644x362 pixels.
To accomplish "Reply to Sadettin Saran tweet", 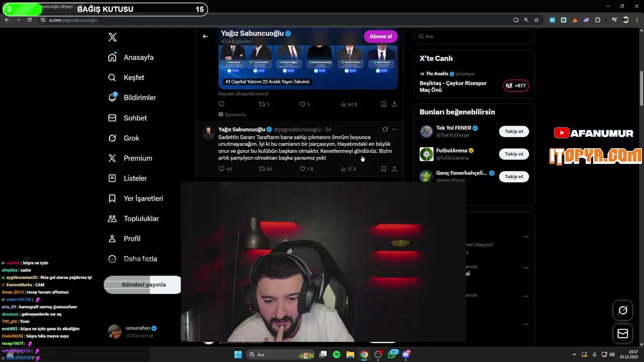I will coord(225,169).
